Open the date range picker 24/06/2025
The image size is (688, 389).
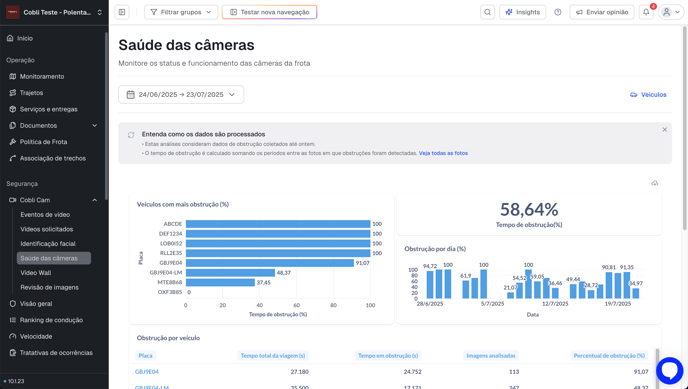181,95
